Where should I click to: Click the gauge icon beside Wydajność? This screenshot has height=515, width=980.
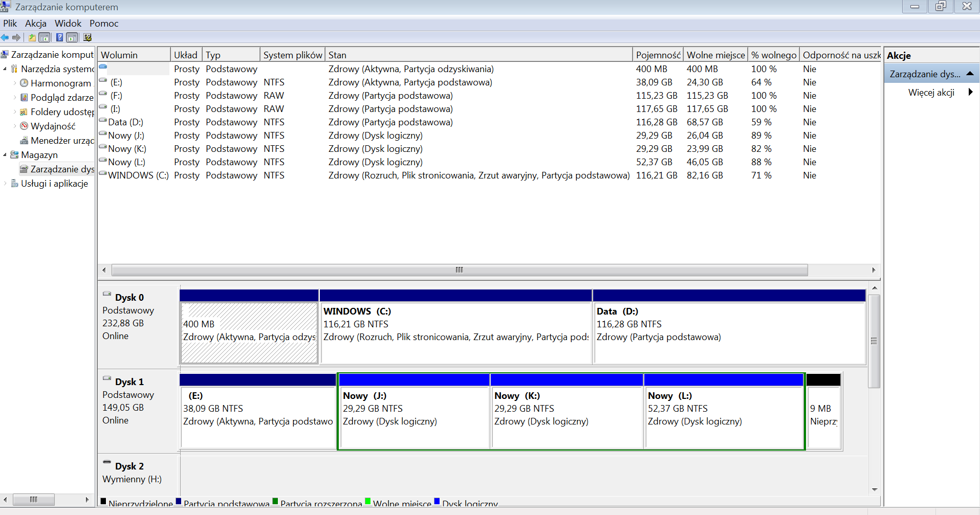tap(24, 126)
